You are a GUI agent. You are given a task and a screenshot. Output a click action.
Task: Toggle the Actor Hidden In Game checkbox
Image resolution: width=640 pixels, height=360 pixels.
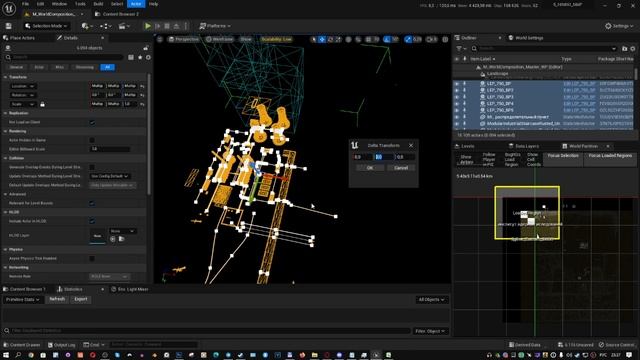[92, 140]
